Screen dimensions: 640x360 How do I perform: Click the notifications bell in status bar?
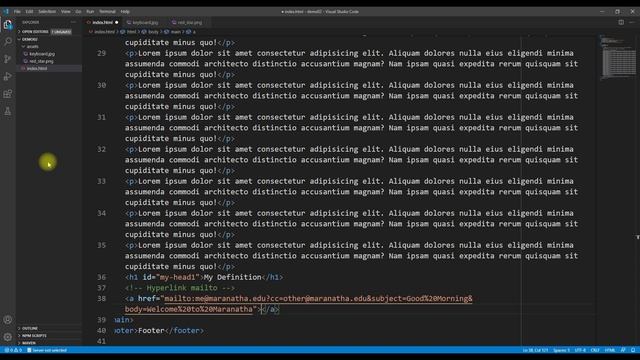pos(633,350)
